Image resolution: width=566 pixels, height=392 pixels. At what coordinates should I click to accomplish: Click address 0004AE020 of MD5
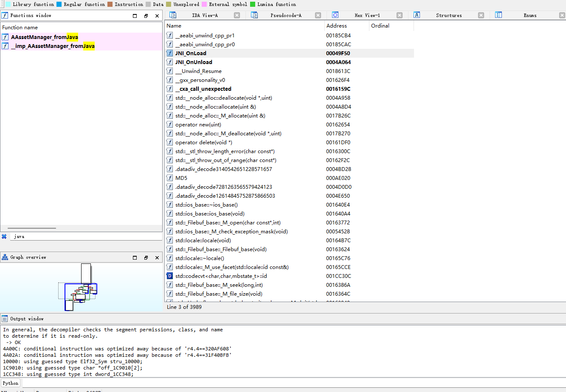click(x=338, y=178)
